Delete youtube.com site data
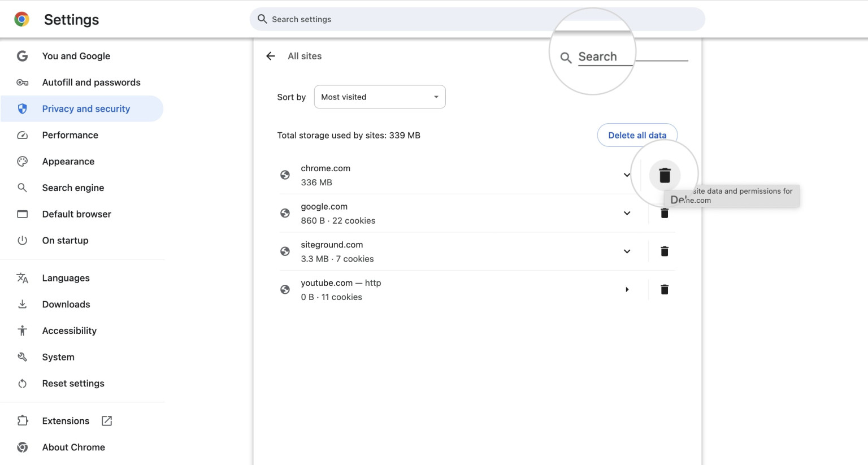This screenshot has width=868, height=465. 665,290
